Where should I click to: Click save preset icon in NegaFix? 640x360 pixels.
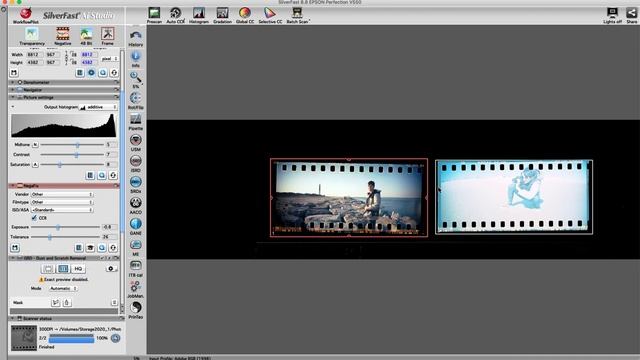[15, 248]
